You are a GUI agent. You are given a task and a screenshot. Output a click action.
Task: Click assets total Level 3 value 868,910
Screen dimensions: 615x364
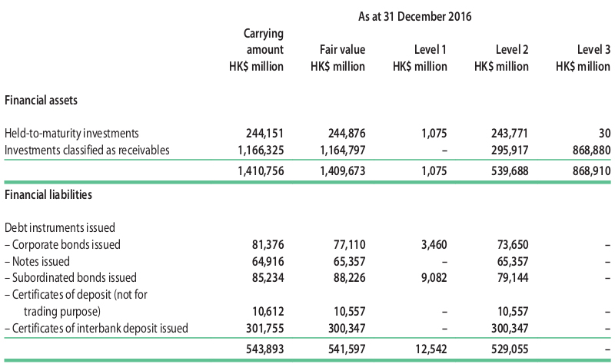[591, 171]
